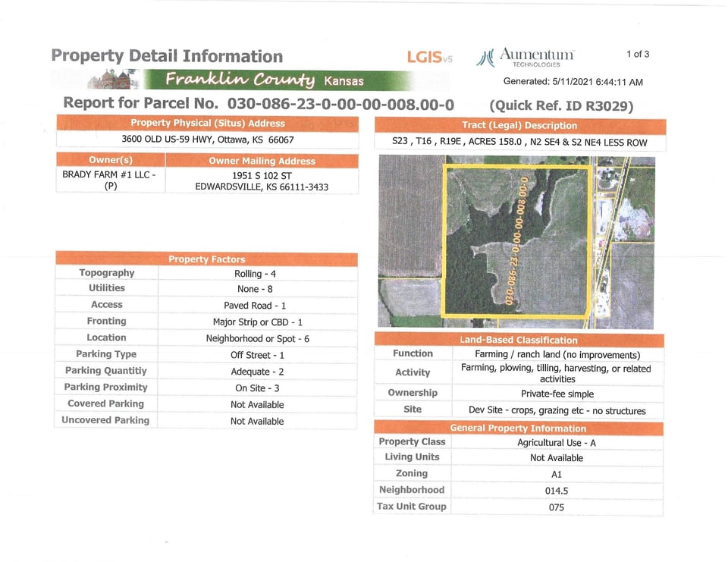728x562 pixels.
Task: Click the 'Tax Unit Group' label
Action: [x=411, y=507]
